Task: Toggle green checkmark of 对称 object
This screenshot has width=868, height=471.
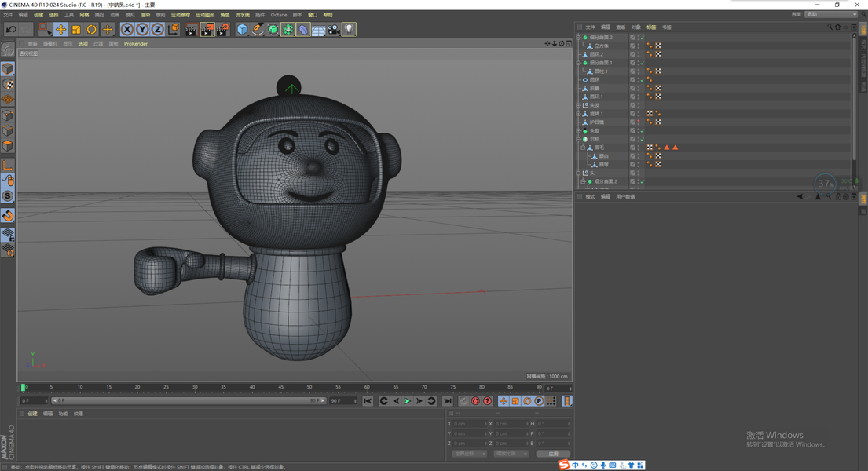Action: click(642, 139)
